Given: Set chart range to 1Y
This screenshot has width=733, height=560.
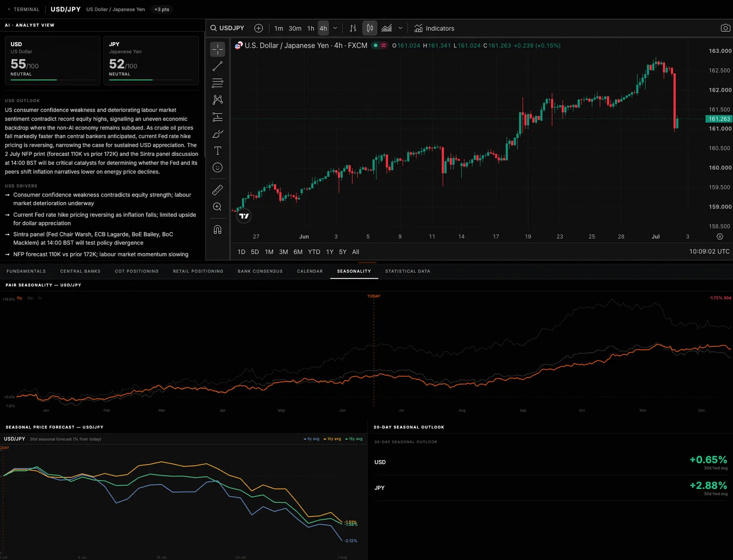Looking at the screenshot, I should pyautogui.click(x=329, y=252).
